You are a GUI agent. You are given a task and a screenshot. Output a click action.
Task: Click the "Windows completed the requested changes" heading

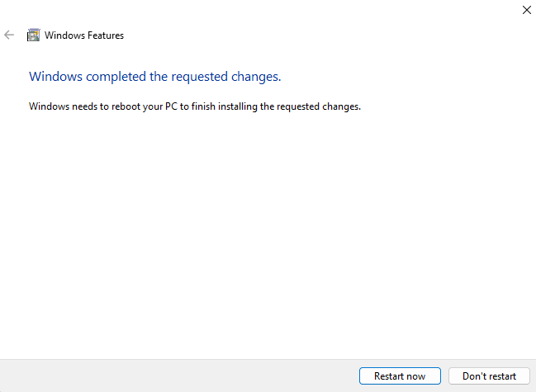pos(155,77)
